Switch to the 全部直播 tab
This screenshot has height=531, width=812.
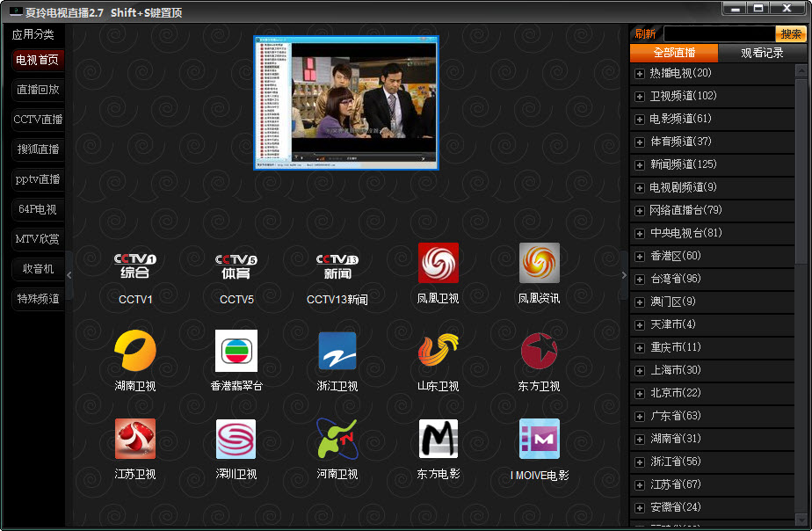[x=674, y=53]
